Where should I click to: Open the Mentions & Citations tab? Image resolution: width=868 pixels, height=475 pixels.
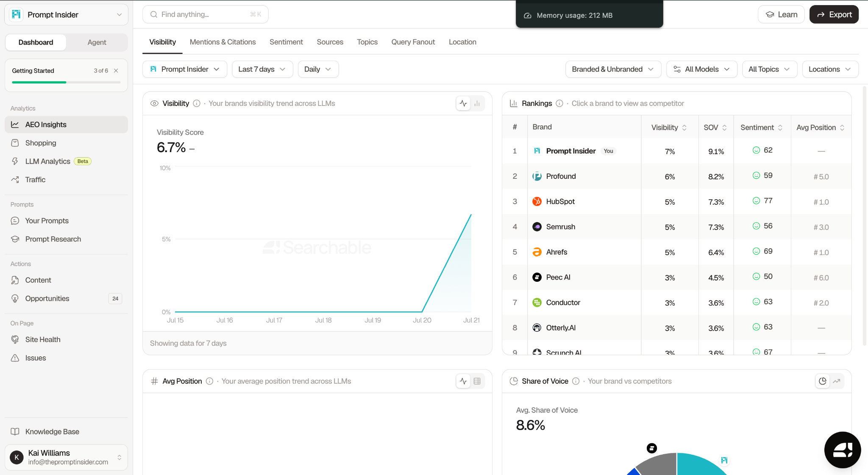click(x=223, y=42)
